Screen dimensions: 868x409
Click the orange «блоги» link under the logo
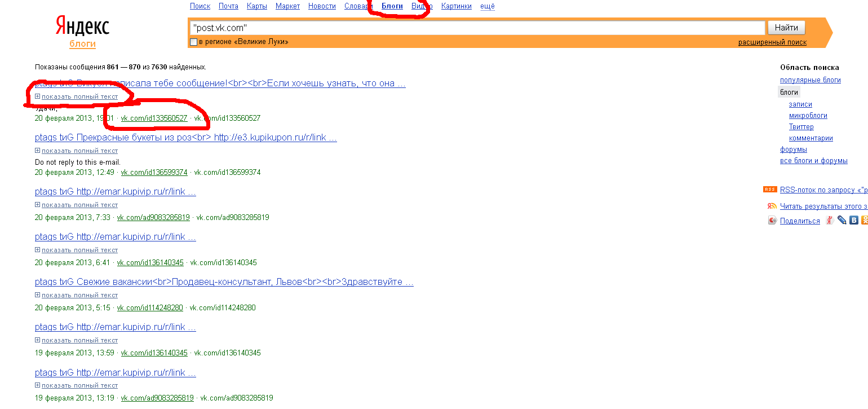click(x=83, y=44)
